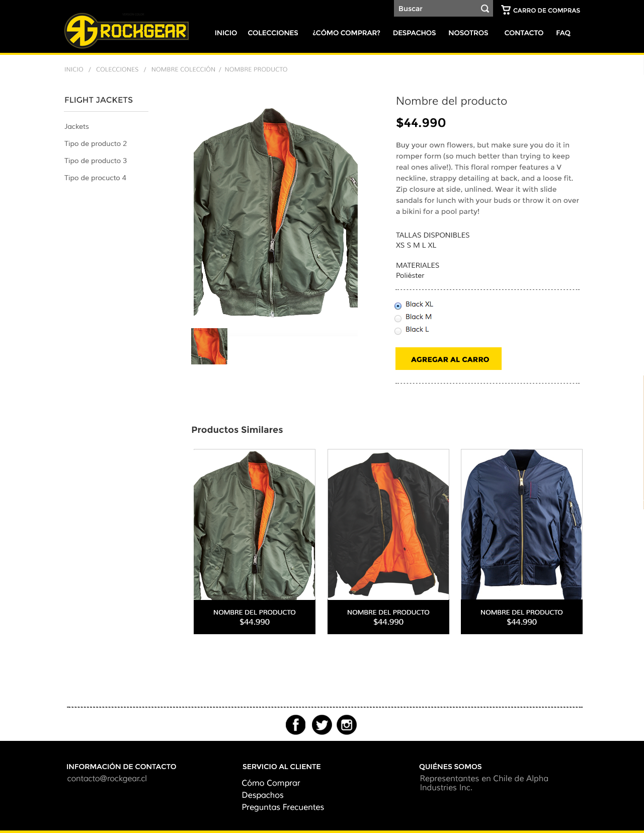This screenshot has width=644, height=833.
Task: Add product with AGREGAR AL CARRO
Action: click(448, 359)
